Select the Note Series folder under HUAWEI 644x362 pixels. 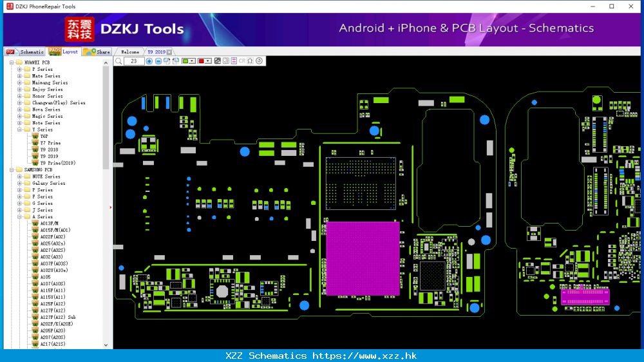[46, 123]
